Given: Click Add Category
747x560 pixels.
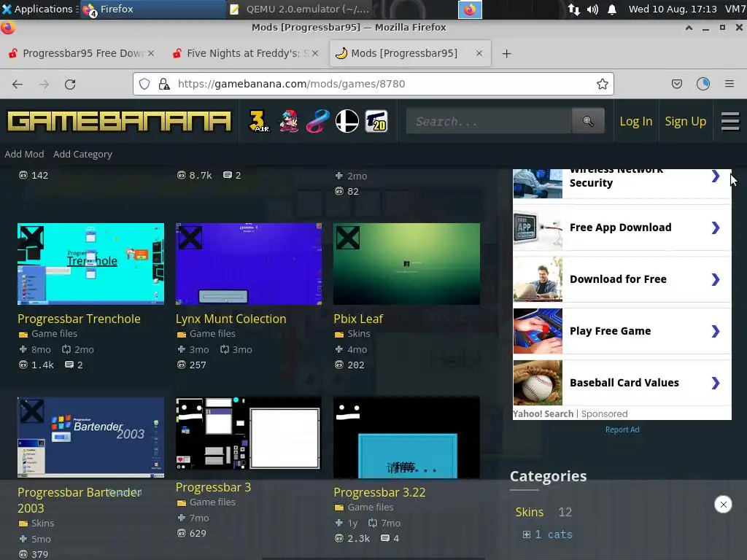Looking at the screenshot, I should pos(83,155).
